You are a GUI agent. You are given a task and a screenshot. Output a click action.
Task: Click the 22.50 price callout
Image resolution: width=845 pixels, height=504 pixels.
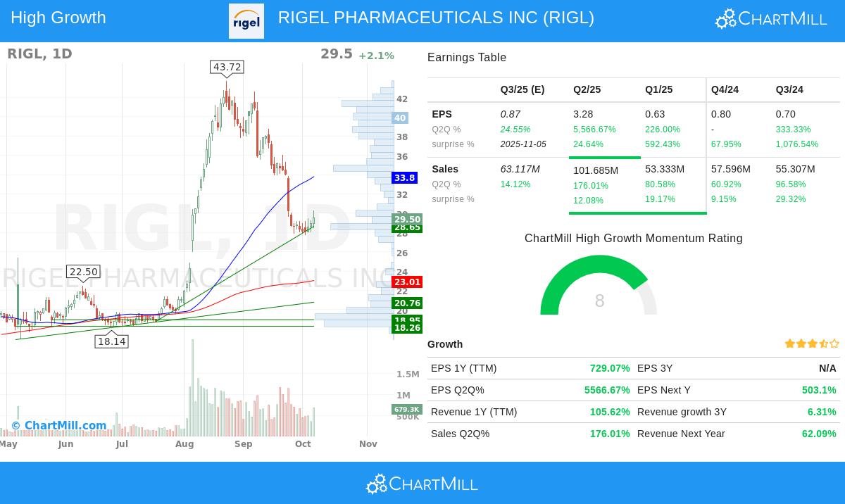click(x=83, y=272)
